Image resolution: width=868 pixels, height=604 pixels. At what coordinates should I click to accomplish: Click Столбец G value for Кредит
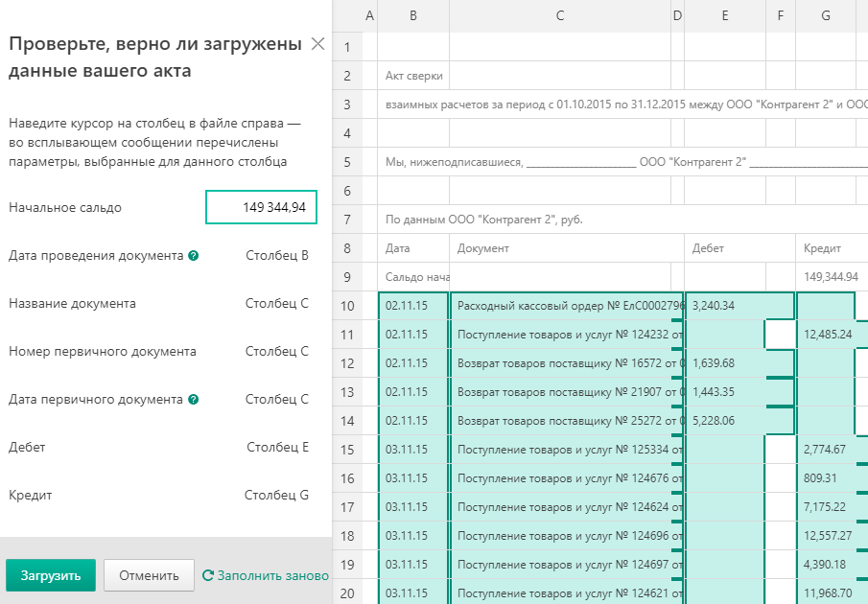click(x=276, y=495)
